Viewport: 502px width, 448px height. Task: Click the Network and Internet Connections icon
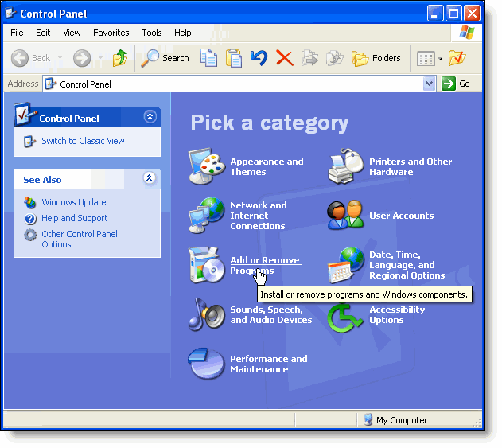tap(206, 215)
